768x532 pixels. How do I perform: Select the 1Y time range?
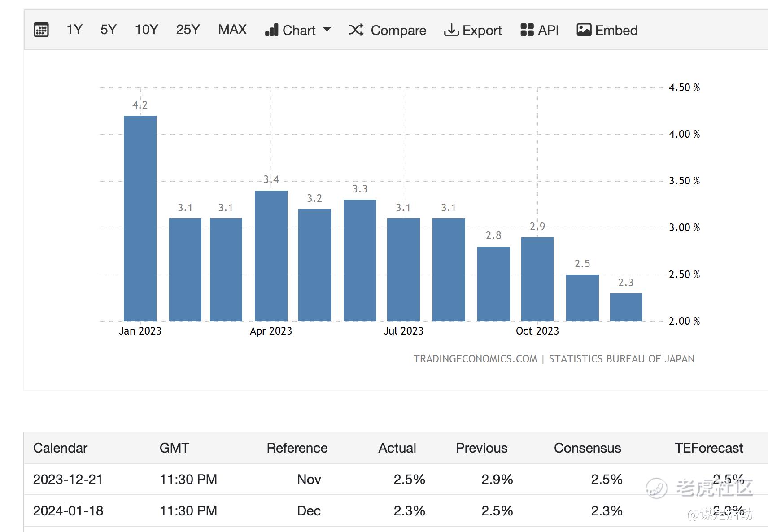74,30
